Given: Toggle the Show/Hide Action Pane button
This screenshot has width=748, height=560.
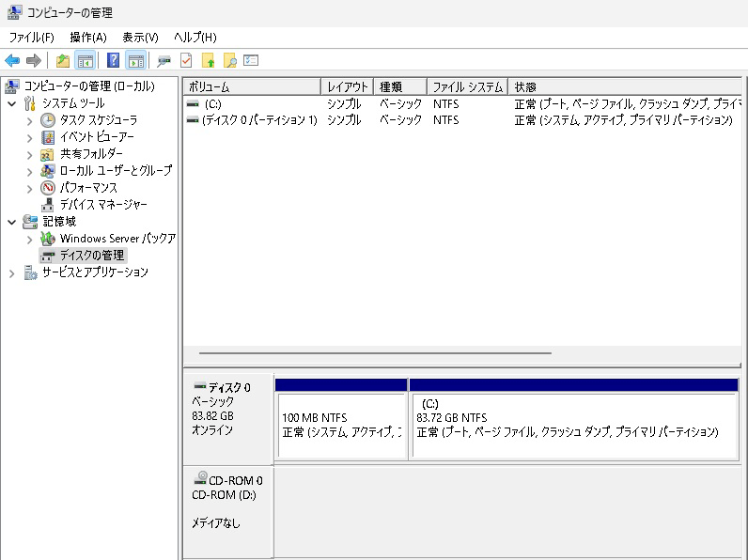Looking at the screenshot, I should 135,61.
